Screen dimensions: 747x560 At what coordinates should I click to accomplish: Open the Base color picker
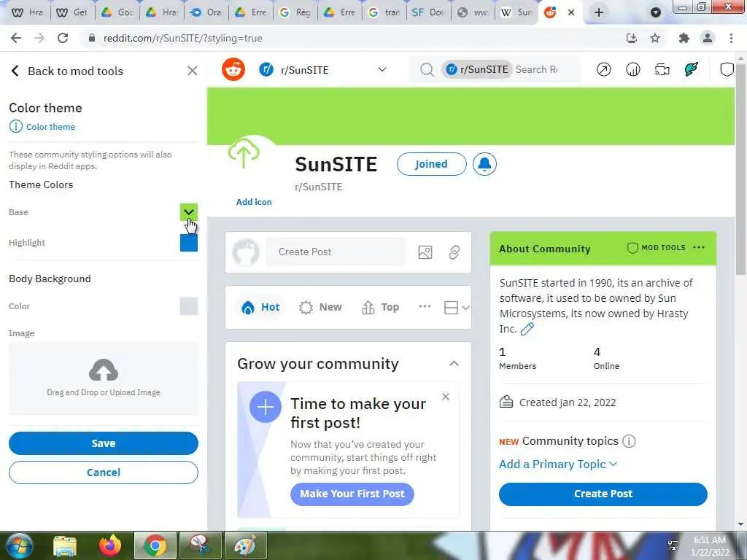coord(189,212)
